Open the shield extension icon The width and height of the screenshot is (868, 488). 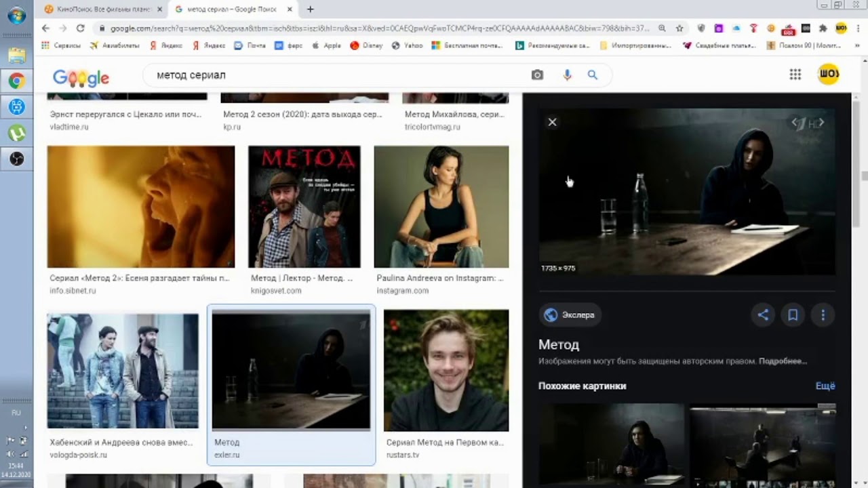tap(701, 28)
